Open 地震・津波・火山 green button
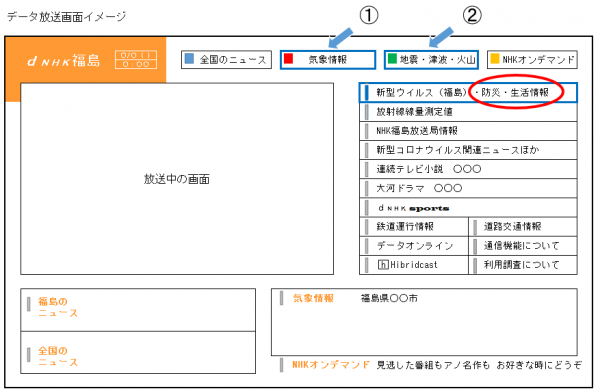Image resolution: width=600 pixels, height=391 pixels. pyautogui.click(x=431, y=60)
